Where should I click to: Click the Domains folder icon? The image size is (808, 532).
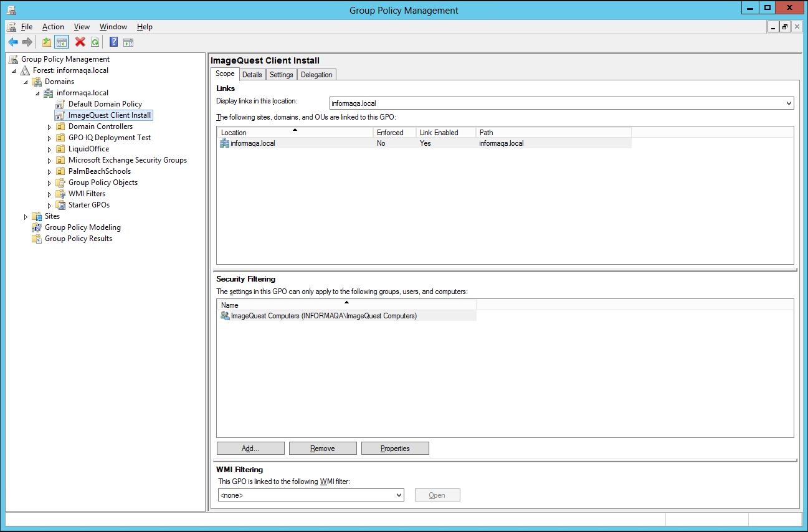point(37,82)
